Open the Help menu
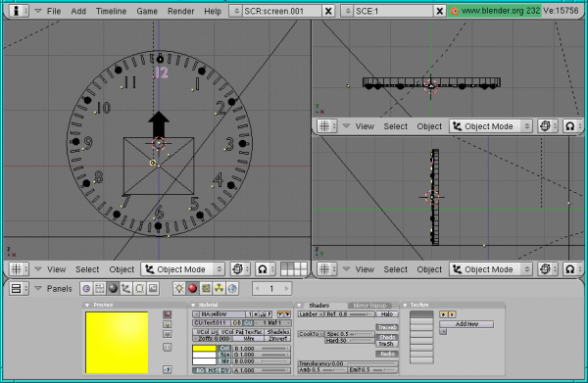The image size is (588, 383). [213, 11]
